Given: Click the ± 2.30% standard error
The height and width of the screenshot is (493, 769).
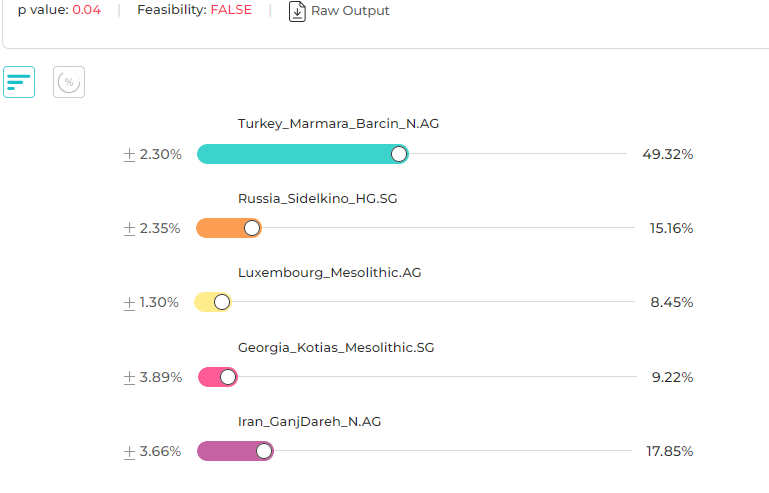Looking at the screenshot, I should tap(152, 154).
